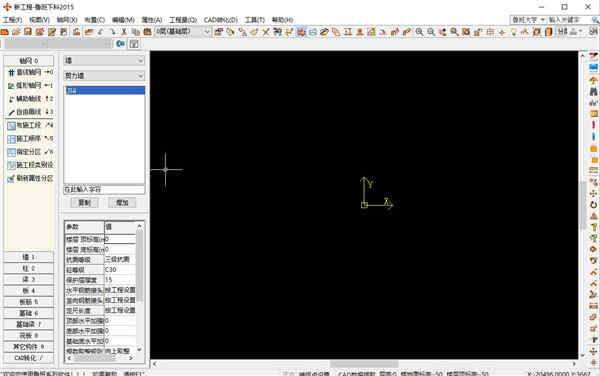Click the rotate arrow icon on right toolbar
The width and height of the screenshot is (600, 376).
point(593,205)
